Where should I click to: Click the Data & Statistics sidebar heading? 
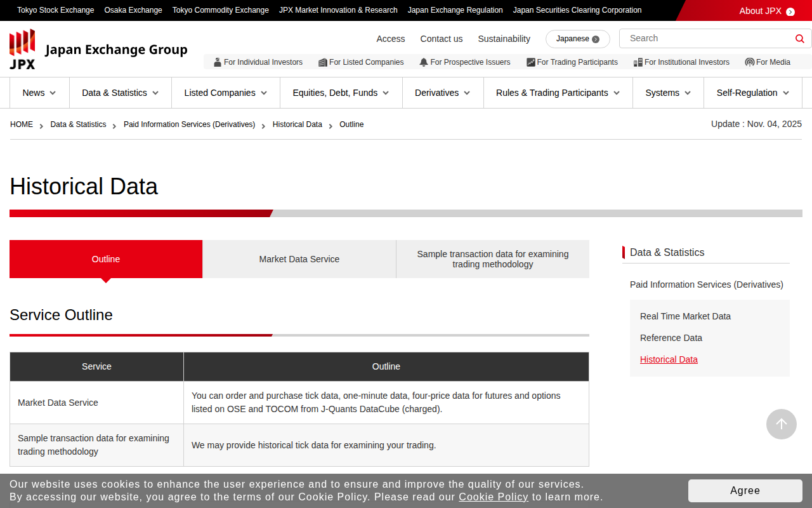[x=667, y=252]
